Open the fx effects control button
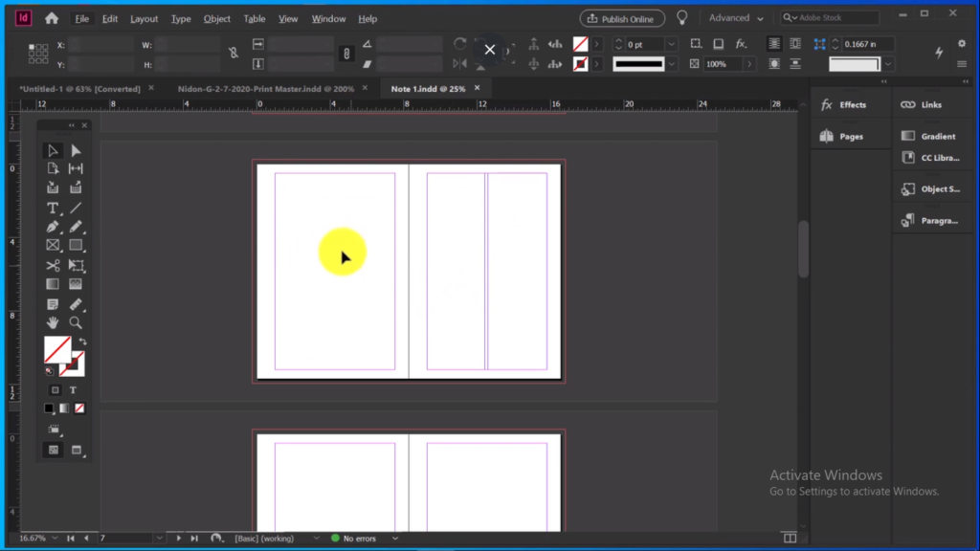The image size is (980, 551). point(741,44)
